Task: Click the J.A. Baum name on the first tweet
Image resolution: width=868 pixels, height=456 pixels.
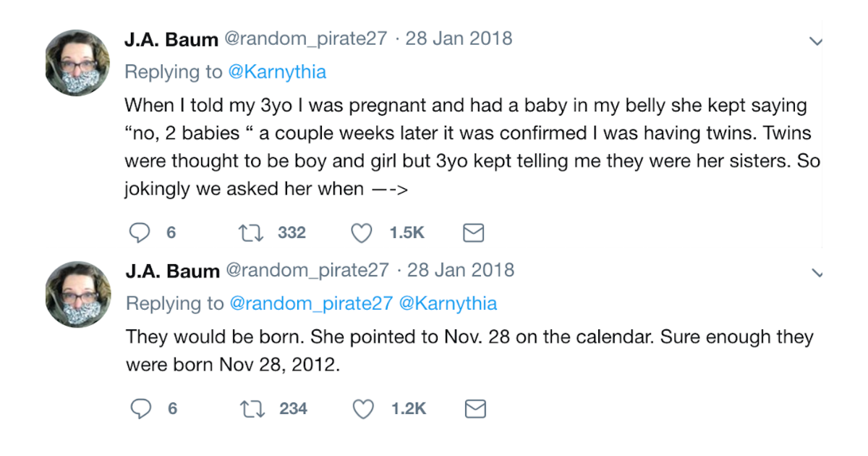Action: click(x=171, y=40)
